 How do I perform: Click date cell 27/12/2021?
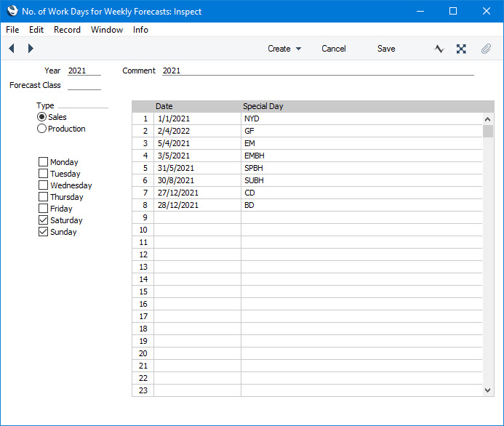point(197,193)
